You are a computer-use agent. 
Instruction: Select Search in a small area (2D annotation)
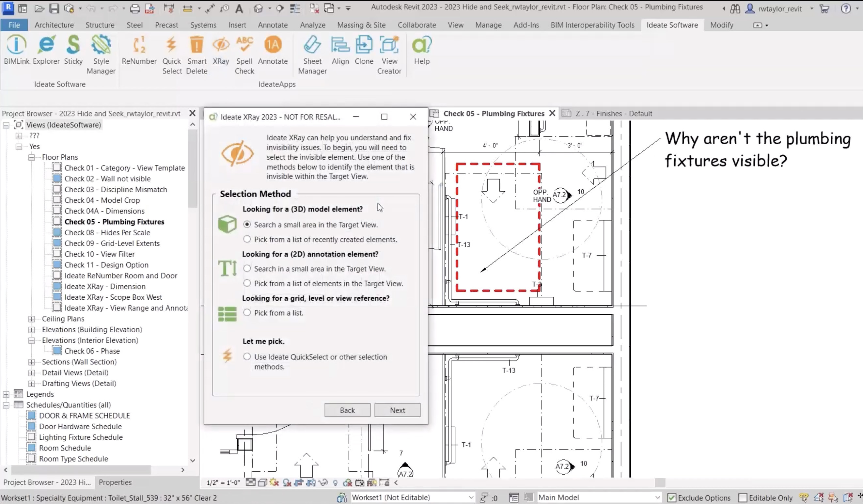point(247,269)
